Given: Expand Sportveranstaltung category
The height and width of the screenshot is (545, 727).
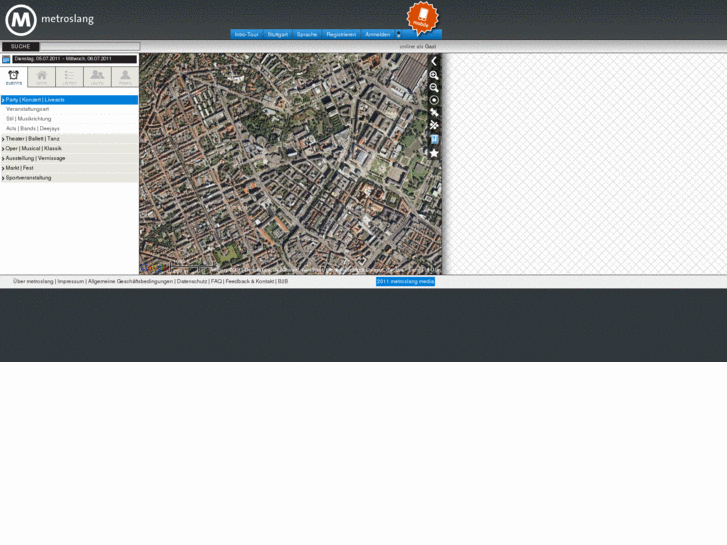Looking at the screenshot, I should click(70, 178).
